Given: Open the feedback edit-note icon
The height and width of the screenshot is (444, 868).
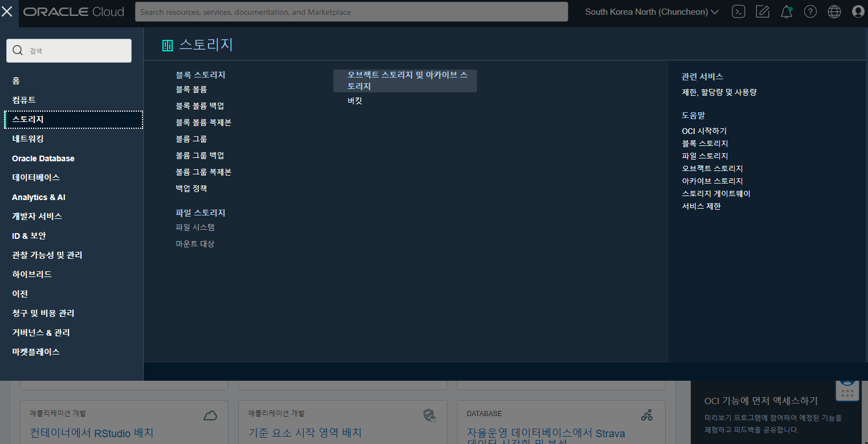Looking at the screenshot, I should (763, 11).
